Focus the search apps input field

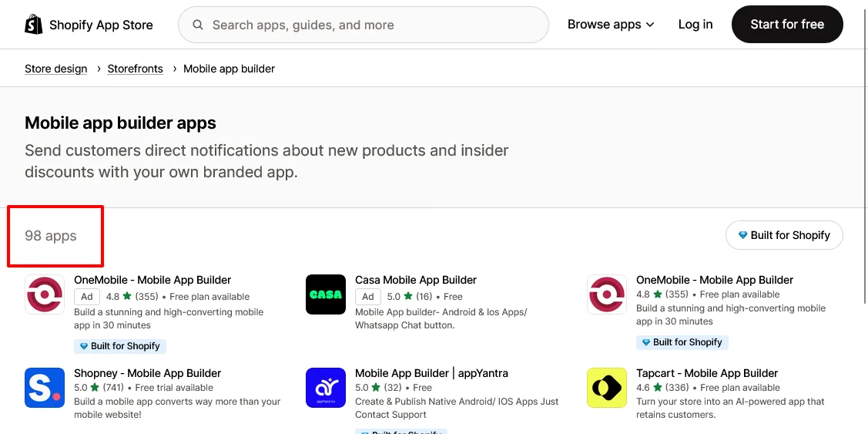pyautogui.click(x=364, y=25)
